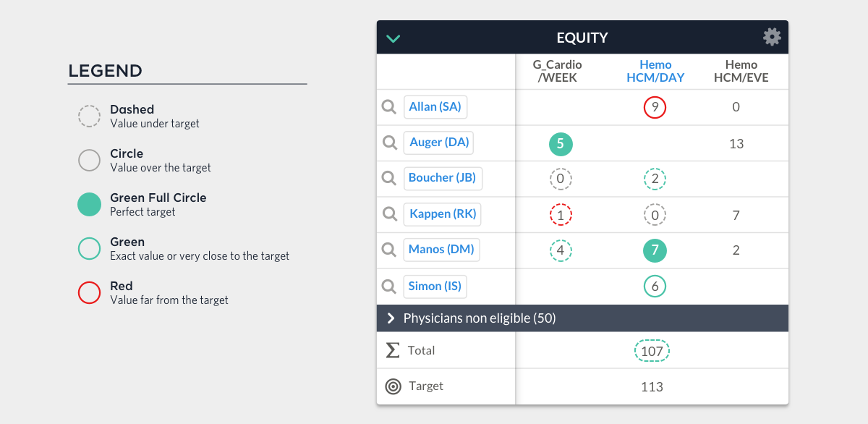Click the Sigma total icon
868x424 pixels.
[x=393, y=350]
